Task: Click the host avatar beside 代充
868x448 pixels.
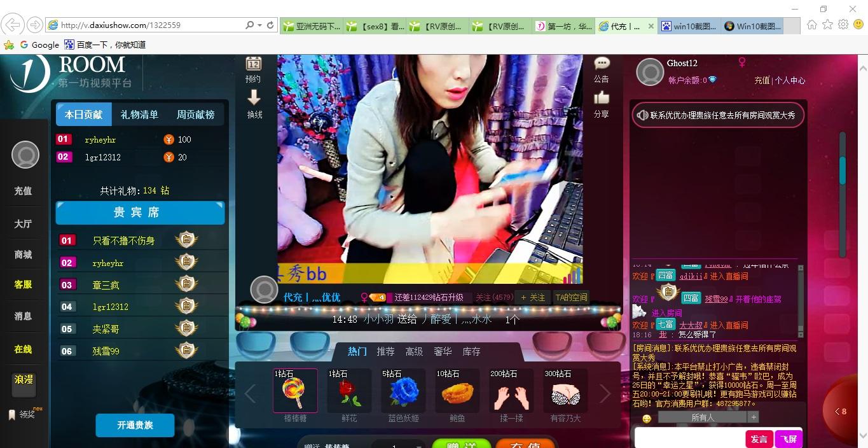Action: click(265, 290)
